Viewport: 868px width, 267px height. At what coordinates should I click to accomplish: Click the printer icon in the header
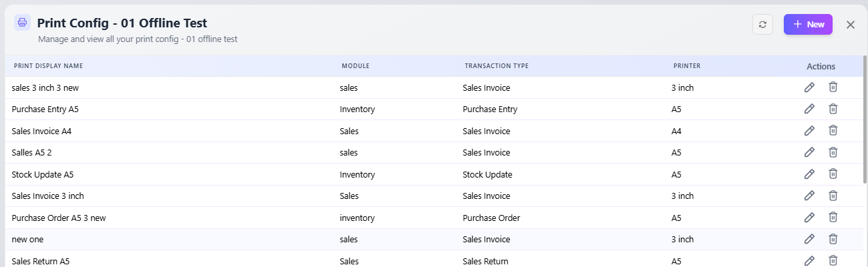[x=22, y=23]
